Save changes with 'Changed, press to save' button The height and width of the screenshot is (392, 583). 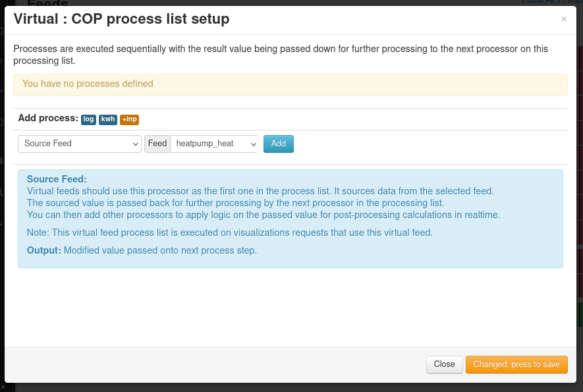[516, 364]
